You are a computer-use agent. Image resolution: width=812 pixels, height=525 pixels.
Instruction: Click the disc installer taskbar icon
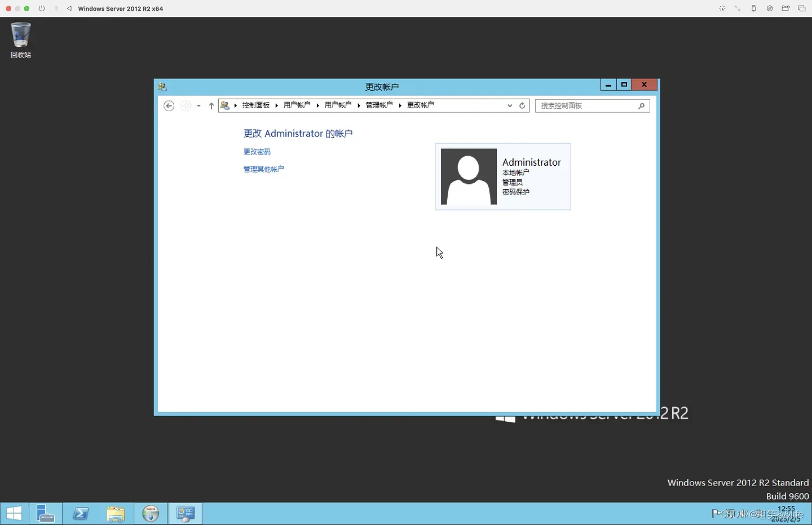pyautogui.click(x=151, y=514)
